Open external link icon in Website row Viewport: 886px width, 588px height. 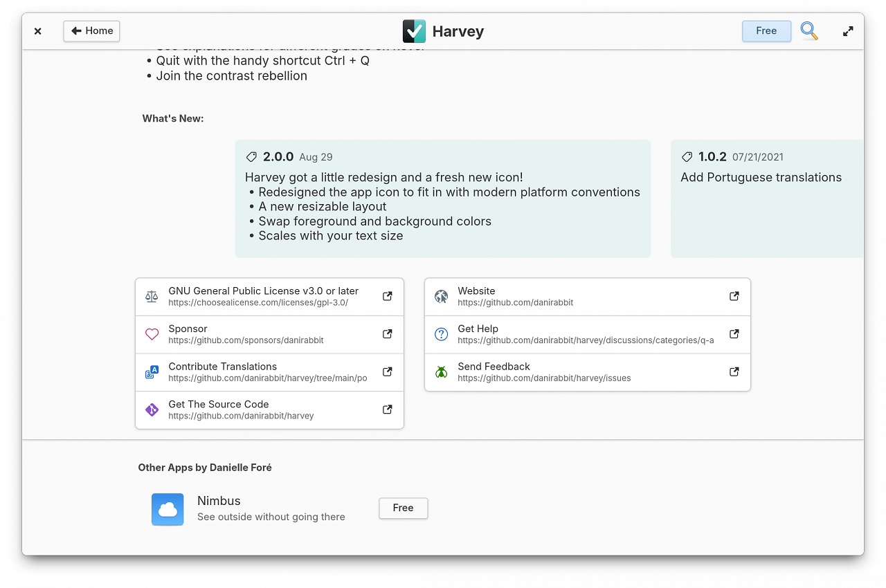pyautogui.click(x=734, y=296)
